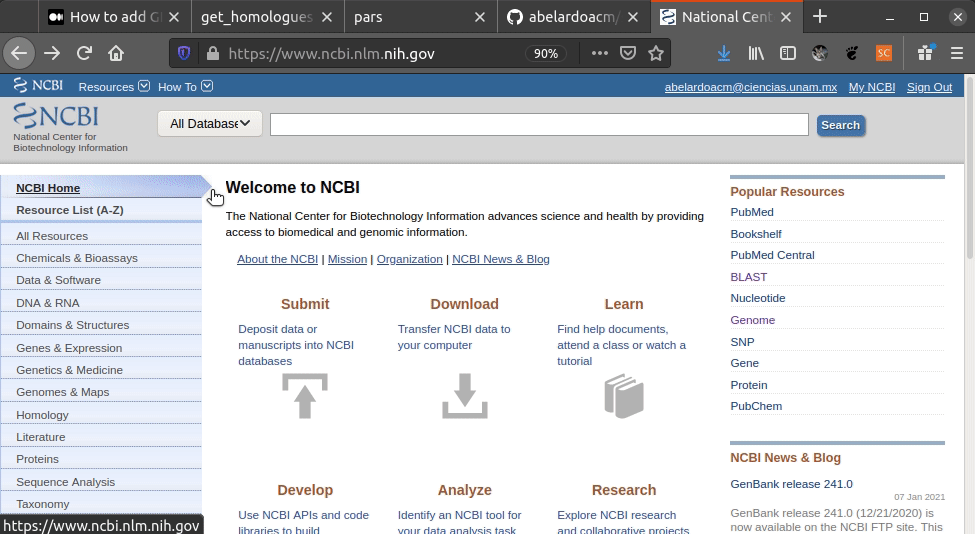Image resolution: width=975 pixels, height=534 pixels.
Task: Open Genes & Expression category
Action: [69, 348]
